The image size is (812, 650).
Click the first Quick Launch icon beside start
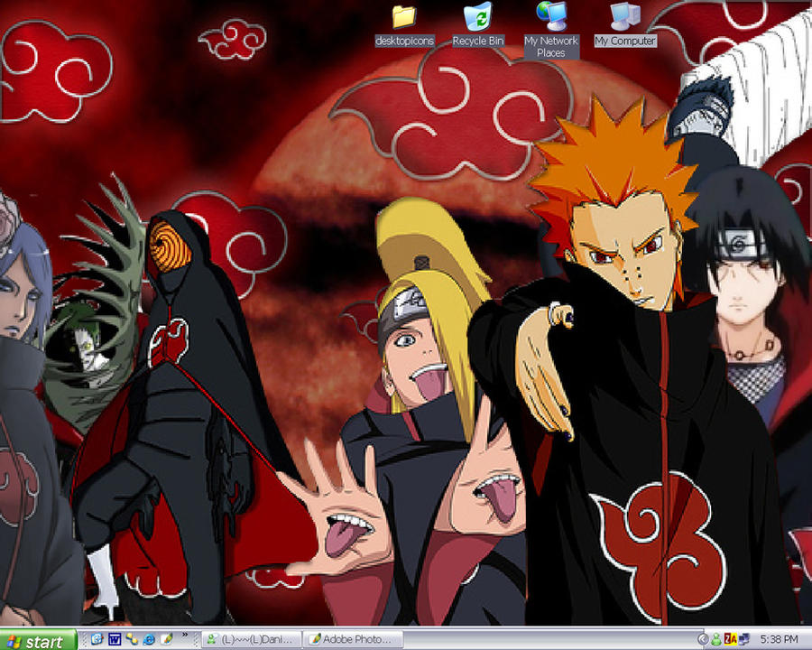(97, 639)
